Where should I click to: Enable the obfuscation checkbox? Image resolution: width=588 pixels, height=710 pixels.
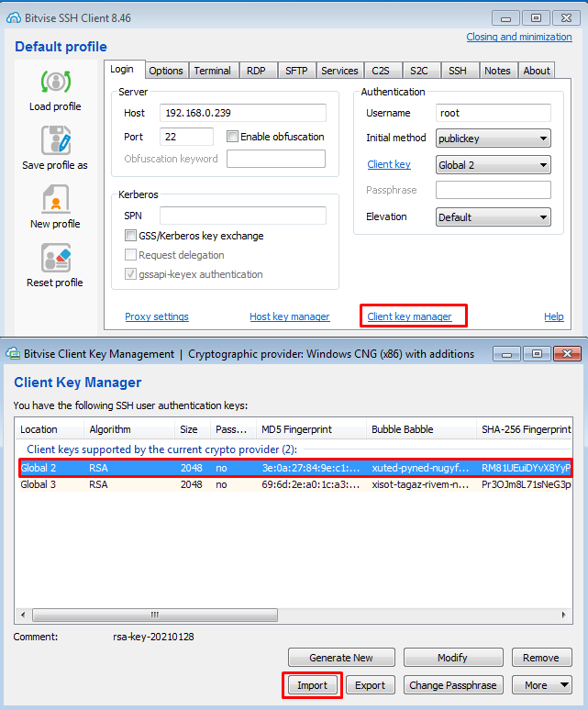232,137
